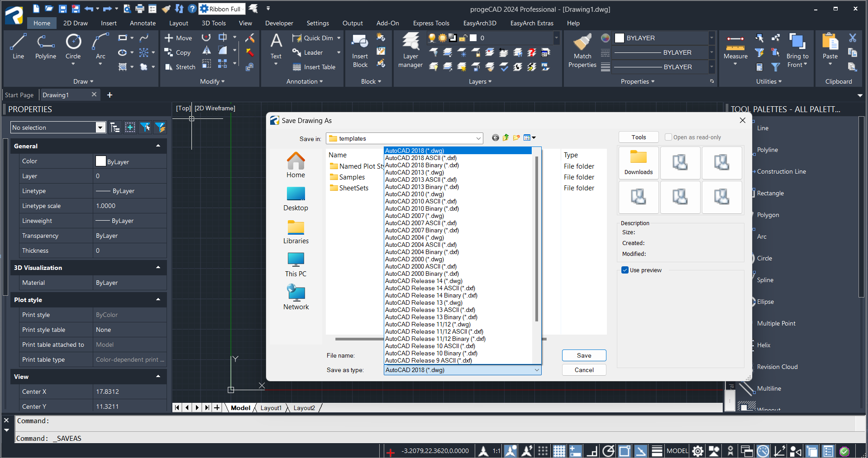Open the Save in folder dropdown
This screenshot has width=868, height=458.
pyautogui.click(x=478, y=139)
